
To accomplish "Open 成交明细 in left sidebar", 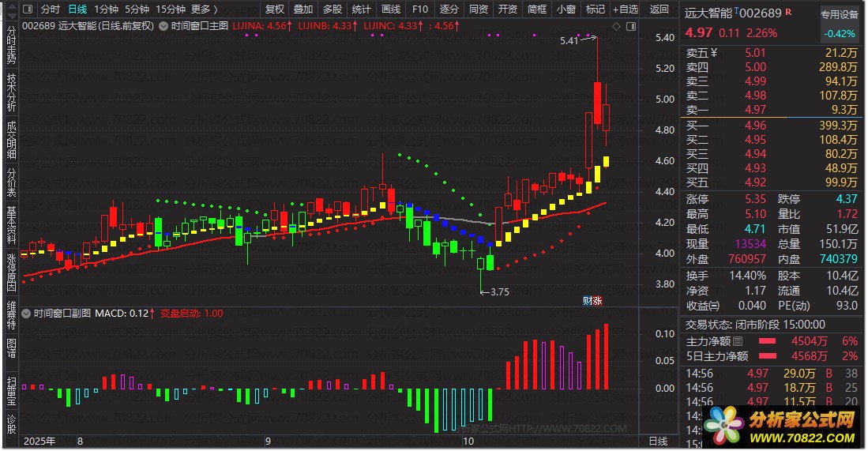I will [11, 140].
